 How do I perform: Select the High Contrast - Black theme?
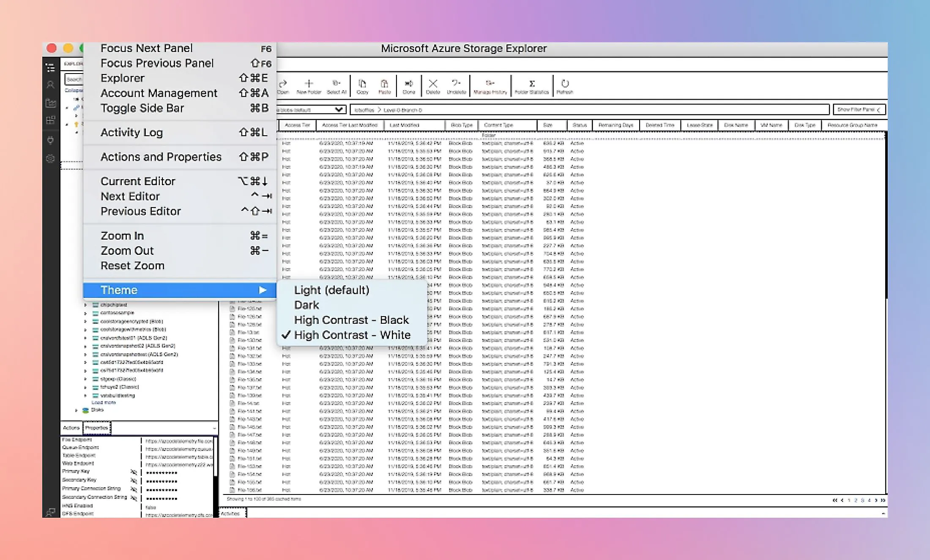click(351, 320)
